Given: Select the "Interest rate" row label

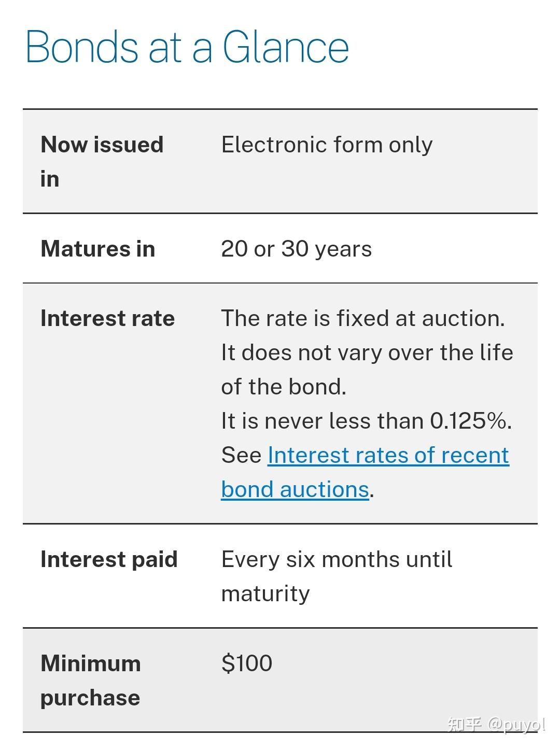Looking at the screenshot, I should (107, 318).
